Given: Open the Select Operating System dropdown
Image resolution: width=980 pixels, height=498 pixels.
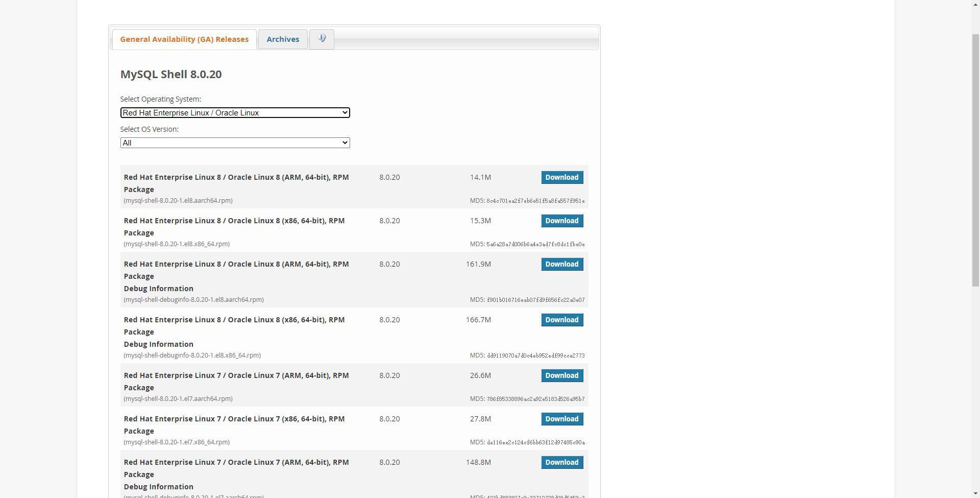Looking at the screenshot, I should (x=235, y=112).
